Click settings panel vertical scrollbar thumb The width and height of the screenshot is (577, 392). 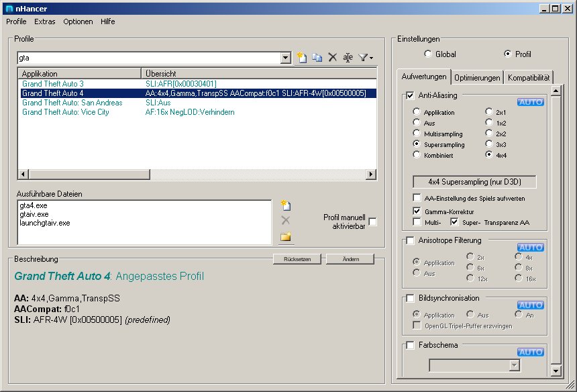pos(556,230)
